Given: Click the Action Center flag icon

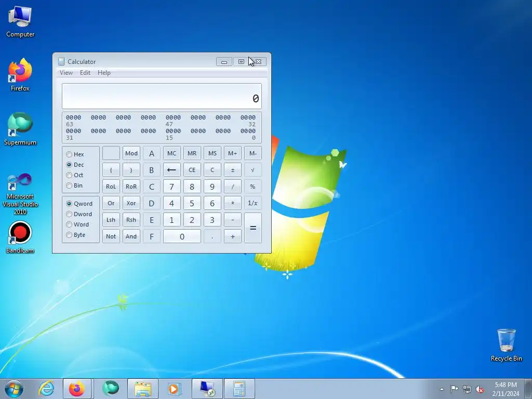Looking at the screenshot, I should pos(454,389).
